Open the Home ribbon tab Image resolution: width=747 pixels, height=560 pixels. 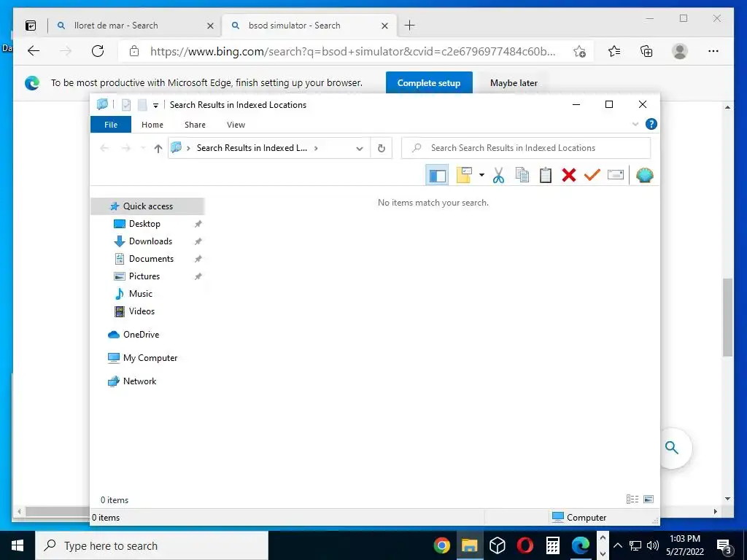pos(152,125)
